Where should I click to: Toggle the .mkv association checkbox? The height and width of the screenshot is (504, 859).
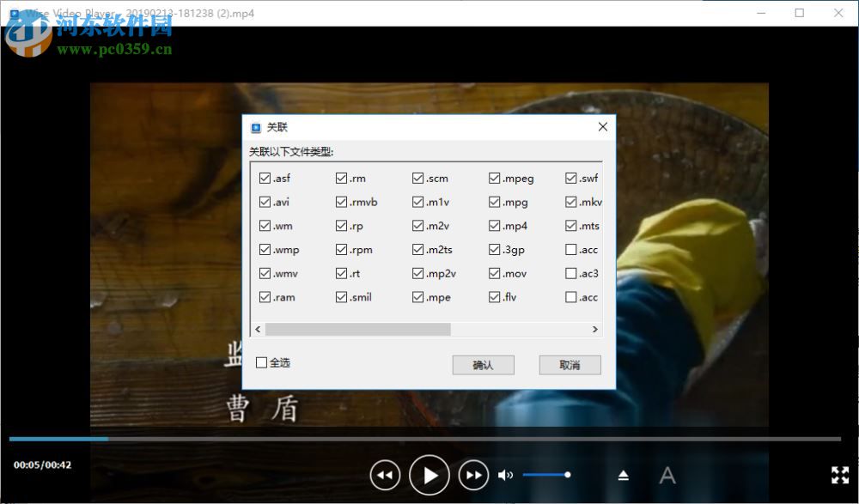pos(570,201)
